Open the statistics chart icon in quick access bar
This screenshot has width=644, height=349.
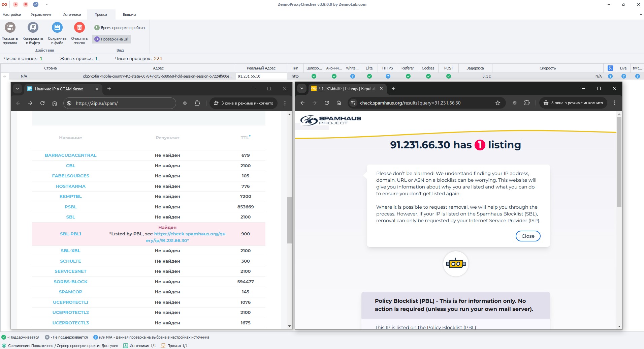(36, 4)
